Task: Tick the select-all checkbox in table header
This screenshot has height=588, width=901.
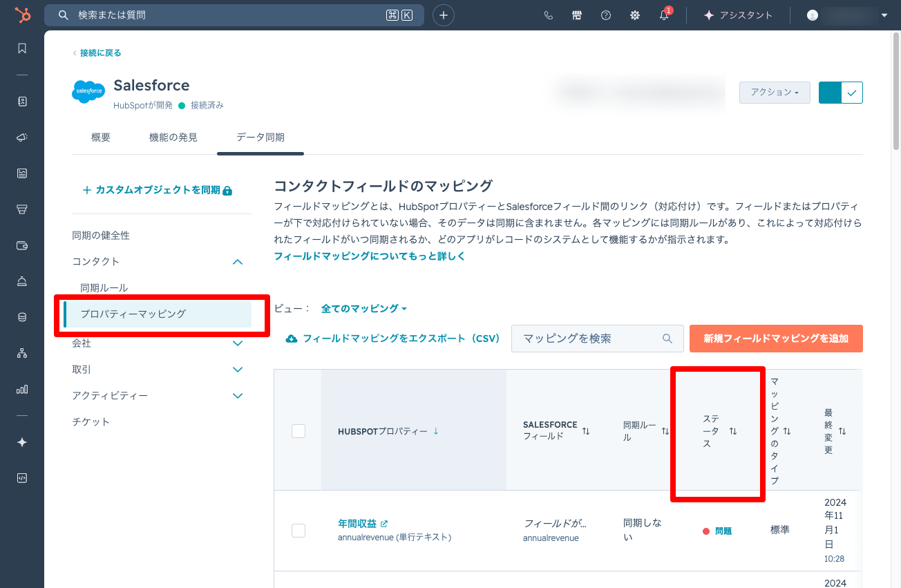Action: pos(298,431)
